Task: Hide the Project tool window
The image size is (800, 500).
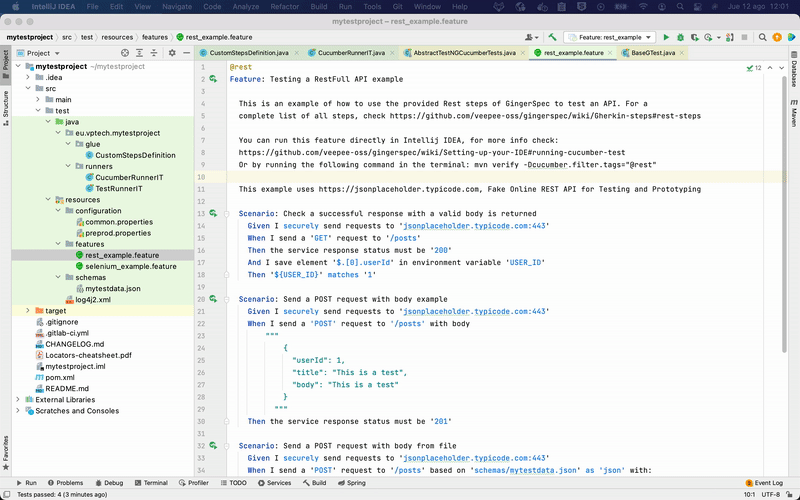Action: [187, 53]
